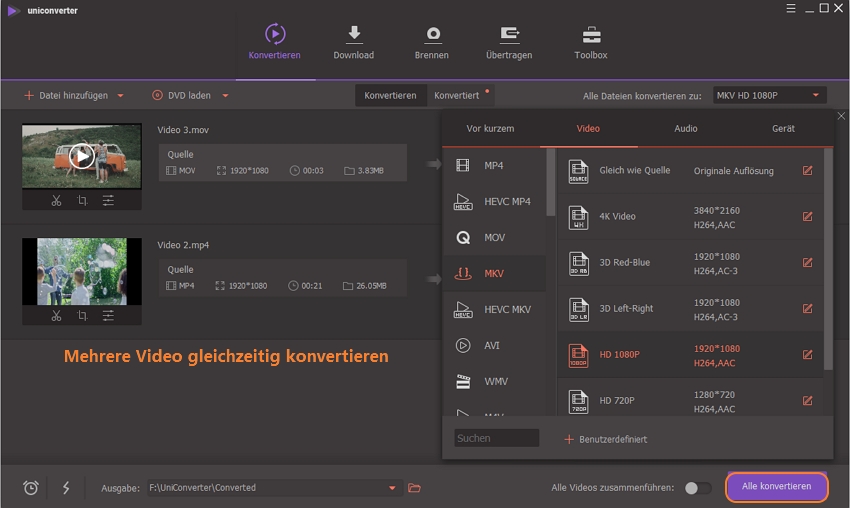Click the scissors trim icon for Video 2.mp4
Image resolution: width=850 pixels, height=508 pixels.
tap(56, 316)
